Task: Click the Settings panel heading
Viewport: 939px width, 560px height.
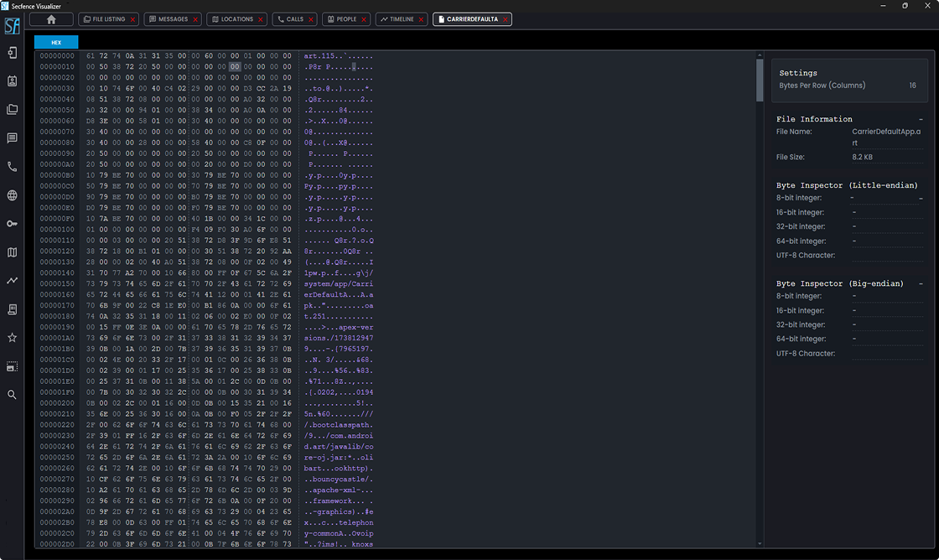Action: pyautogui.click(x=797, y=73)
